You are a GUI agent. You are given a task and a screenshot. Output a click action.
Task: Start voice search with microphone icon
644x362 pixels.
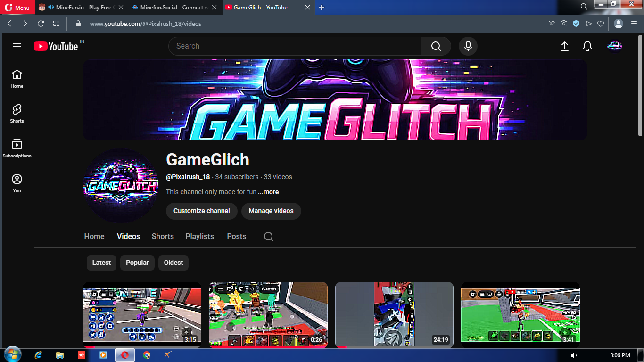(468, 46)
